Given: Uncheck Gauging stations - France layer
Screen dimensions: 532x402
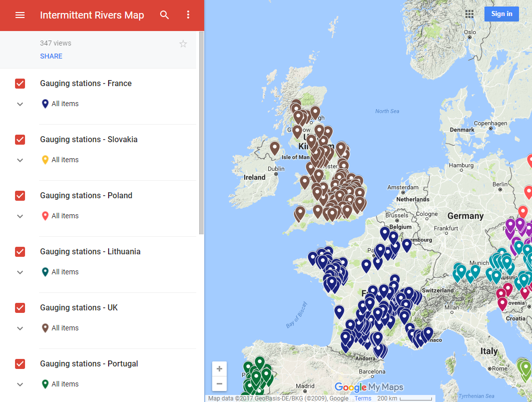Looking at the screenshot, I should pyautogui.click(x=20, y=84).
